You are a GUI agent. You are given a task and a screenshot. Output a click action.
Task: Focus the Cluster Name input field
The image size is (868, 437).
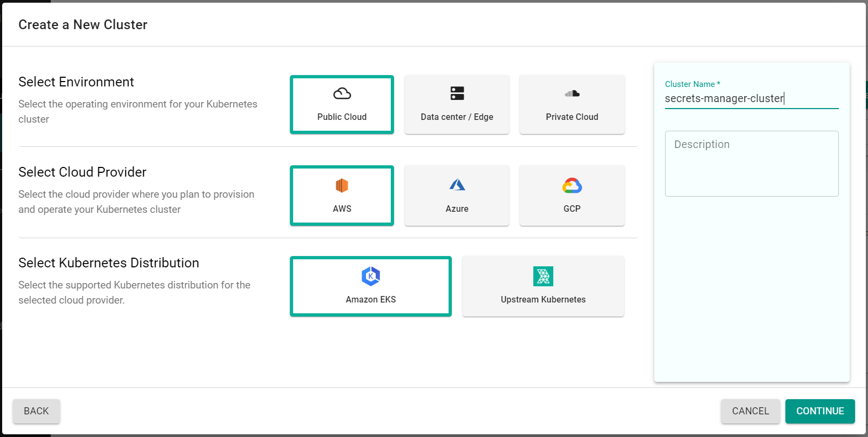point(751,98)
